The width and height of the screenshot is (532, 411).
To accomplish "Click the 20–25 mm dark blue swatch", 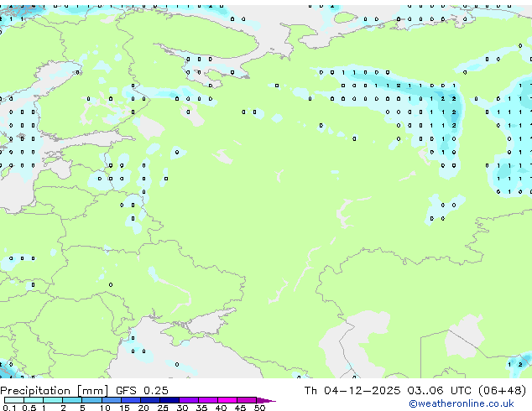I will (x=149, y=400).
